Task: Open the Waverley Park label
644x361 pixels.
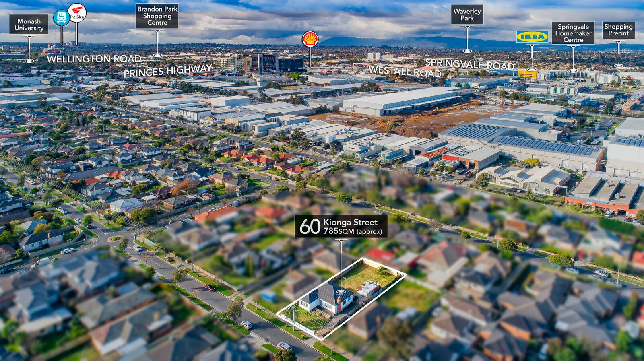Action: [x=467, y=15]
